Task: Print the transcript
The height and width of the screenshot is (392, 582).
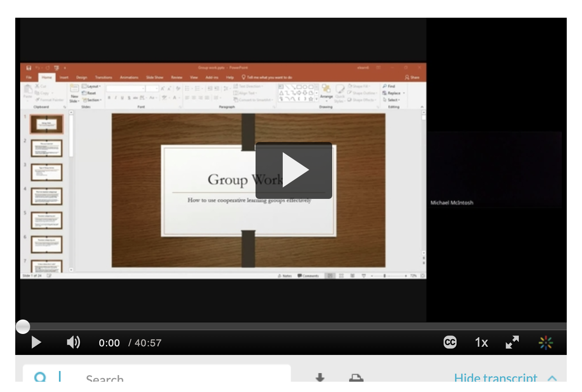Action: [356, 378]
